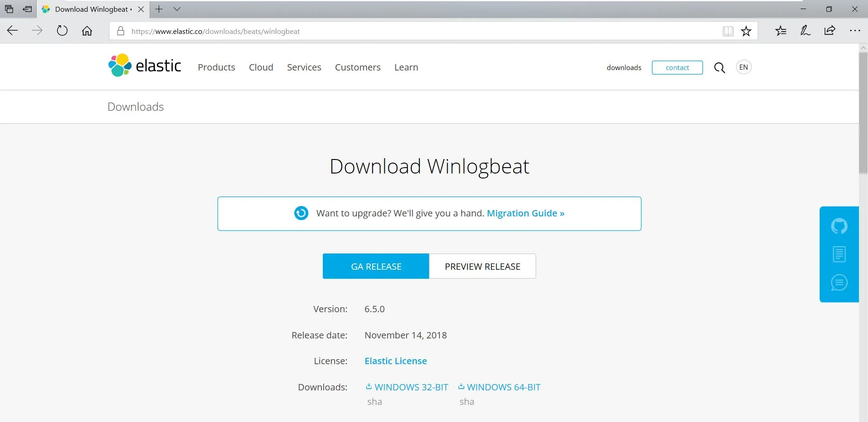Open the chat icon on the blue sidebar
868x422 pixels.
(x=839, y=282)
